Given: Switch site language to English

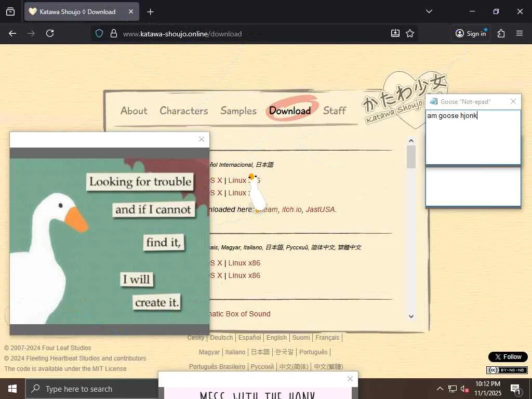Looking at the screenshot, I should pos(276,338).
